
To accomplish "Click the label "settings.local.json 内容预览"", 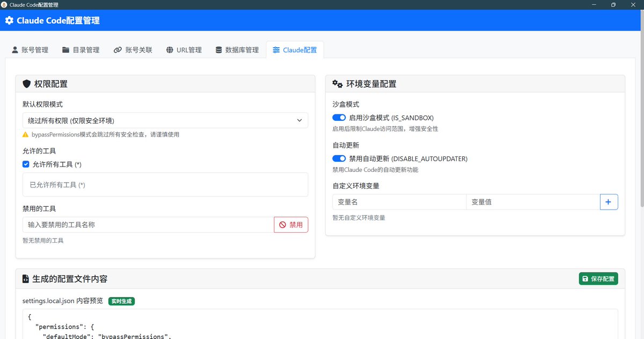I will point(63,301).
